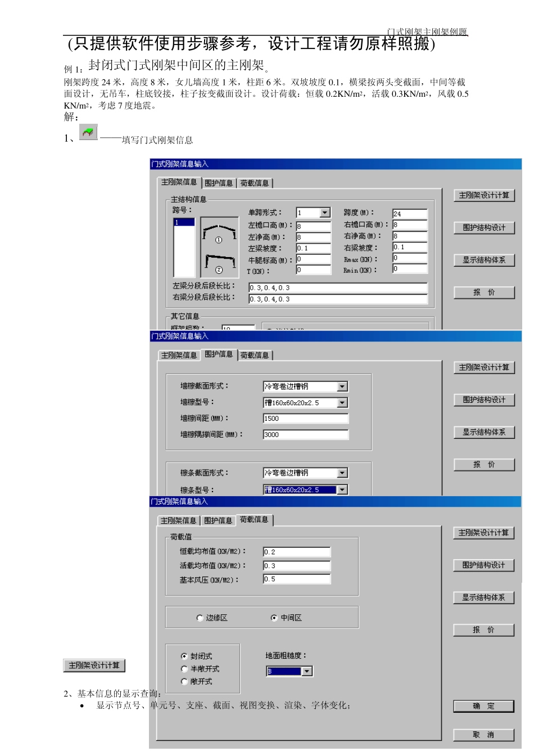Select 围护信息 tab in the 荷载值 dialog
The height and width of the screenshot is (756, 534).
point(218,520)
